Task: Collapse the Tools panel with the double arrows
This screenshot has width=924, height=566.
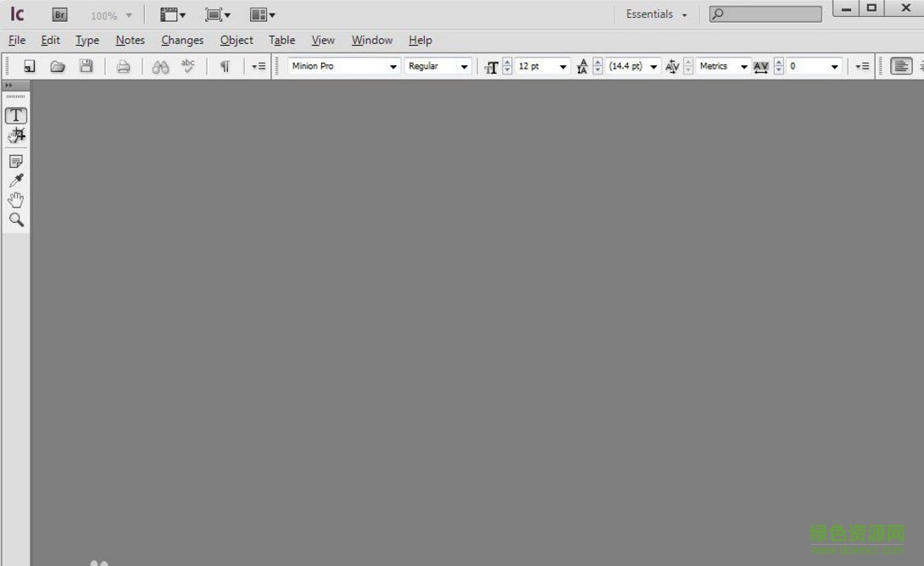Action: tap(10, 85)
